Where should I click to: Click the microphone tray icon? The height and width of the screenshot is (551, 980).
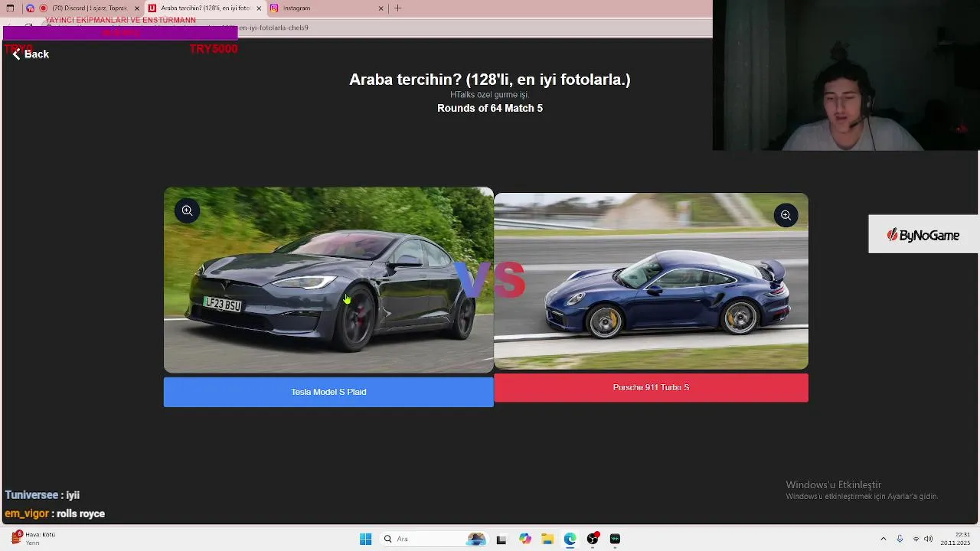point(900,539)
